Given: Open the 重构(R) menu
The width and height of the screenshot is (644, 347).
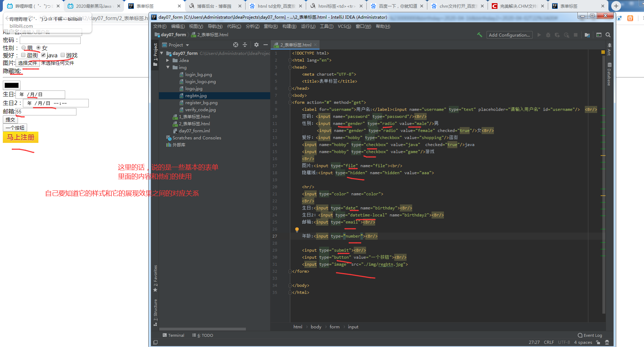Looking at the screenshot, I should point(271,26).
